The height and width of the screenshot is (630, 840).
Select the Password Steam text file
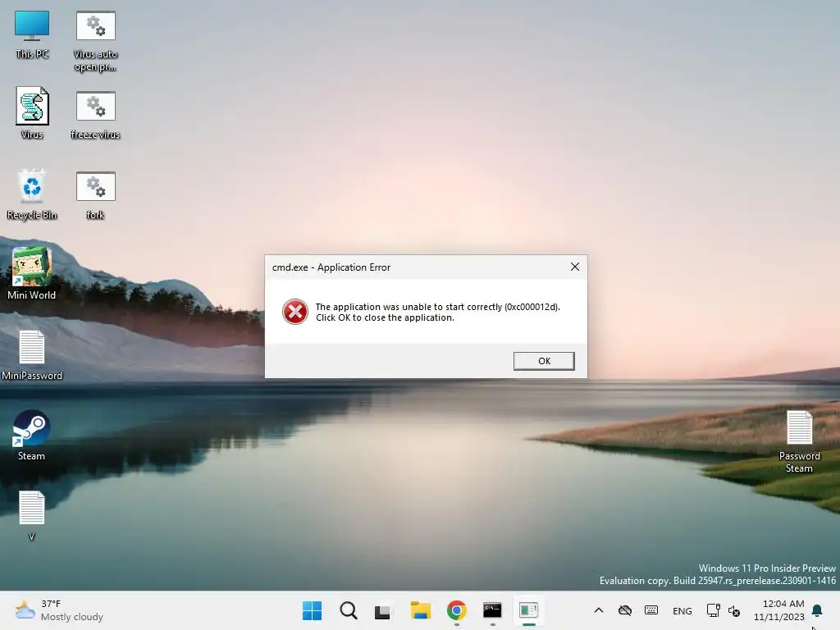(799, 442)
